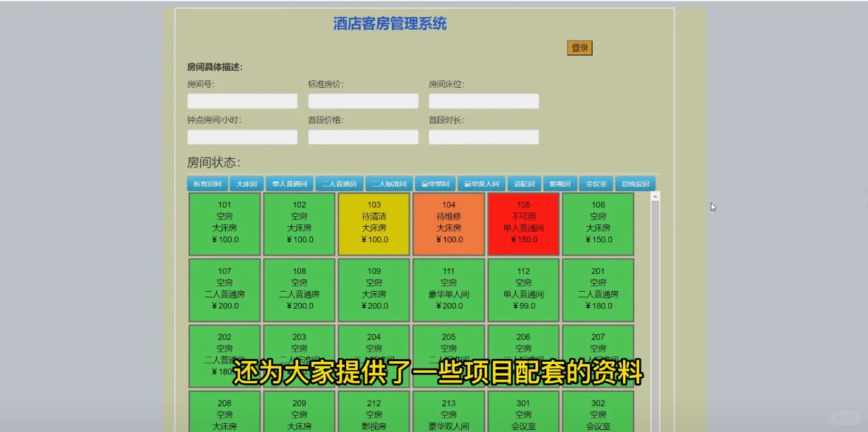Select the 二人普通房 filter
Image resolution: width=868 pixels, height=432 pixels.
click(340, 183)
